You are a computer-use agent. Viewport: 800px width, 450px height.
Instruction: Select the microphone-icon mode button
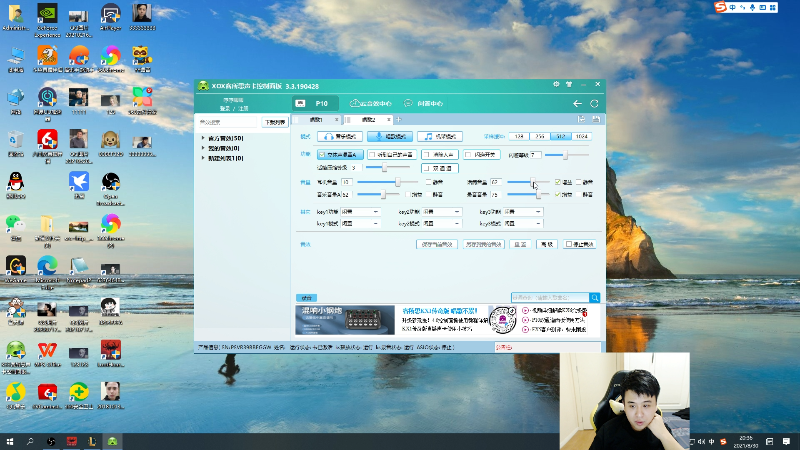click(x=390, y=137)
